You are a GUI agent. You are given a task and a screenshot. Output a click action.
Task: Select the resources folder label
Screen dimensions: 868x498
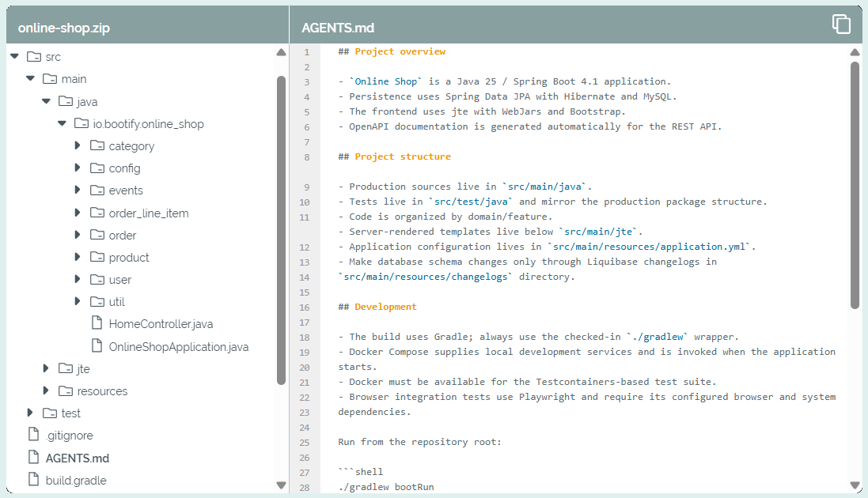tap(102, 391)
